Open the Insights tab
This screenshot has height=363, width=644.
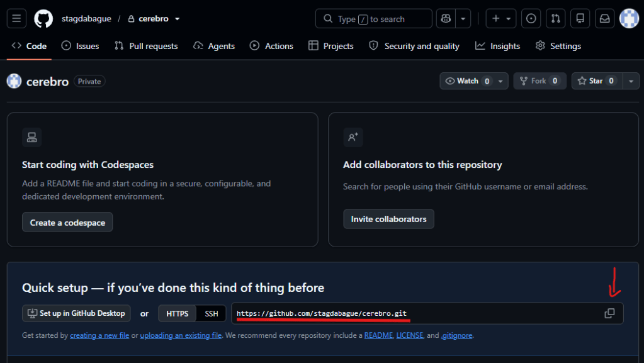coord(498,46)
